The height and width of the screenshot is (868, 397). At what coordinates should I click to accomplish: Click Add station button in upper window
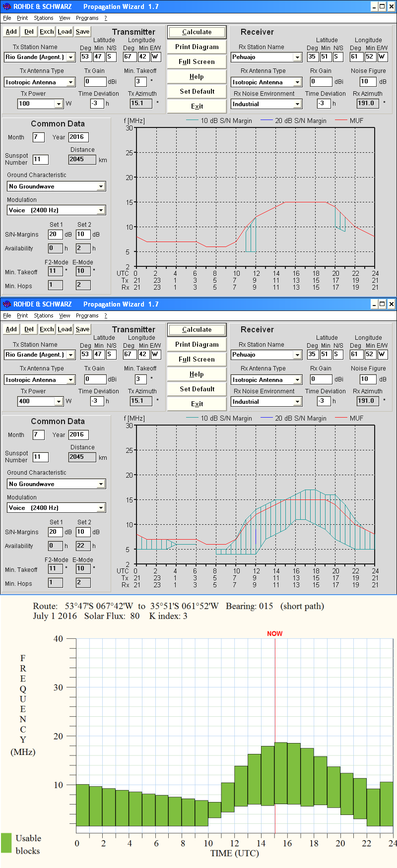pos(11,32)
